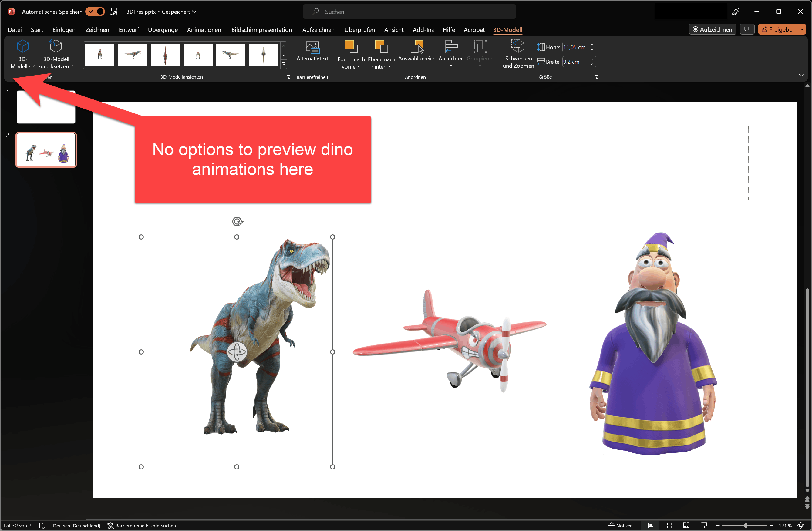Click Ebene nach hinten icon
Screen dimensions: 812x531
click(x=381, y=47)
